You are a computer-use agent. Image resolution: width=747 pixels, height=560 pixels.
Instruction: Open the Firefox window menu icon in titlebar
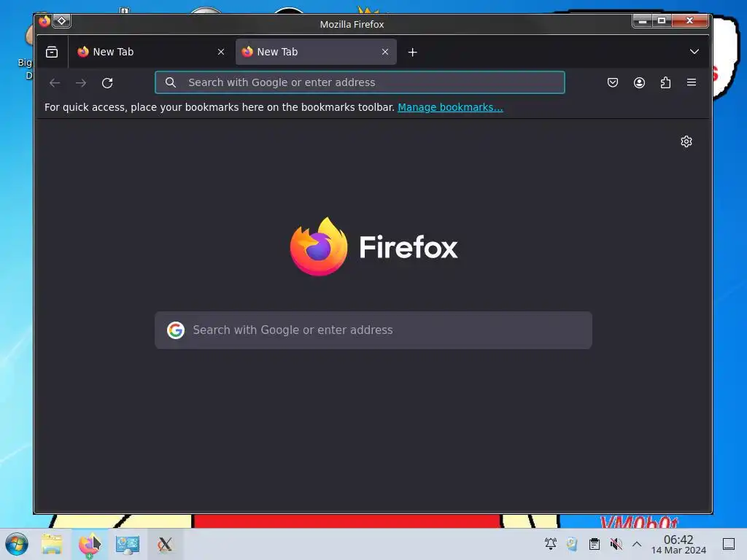tap(44, 21)
